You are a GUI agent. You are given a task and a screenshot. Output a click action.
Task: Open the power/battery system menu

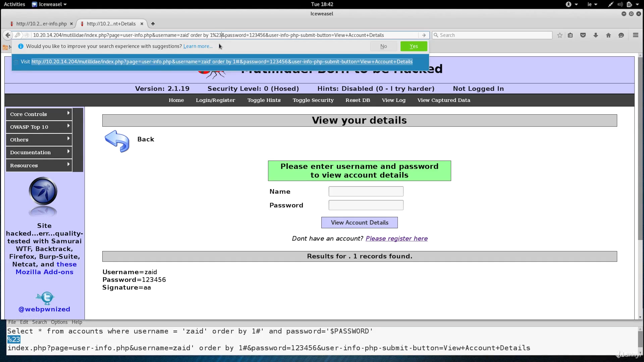coord(632,4)
